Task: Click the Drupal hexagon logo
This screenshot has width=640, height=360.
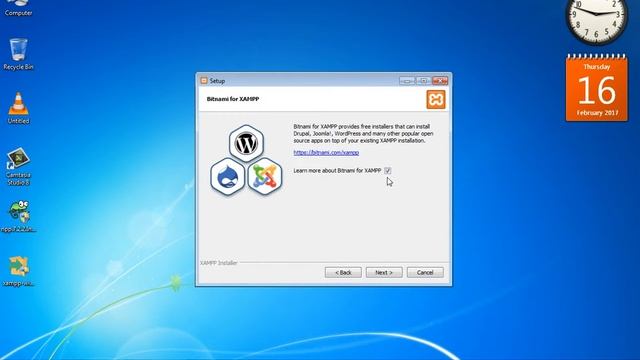Action: (x=227, y=177)
